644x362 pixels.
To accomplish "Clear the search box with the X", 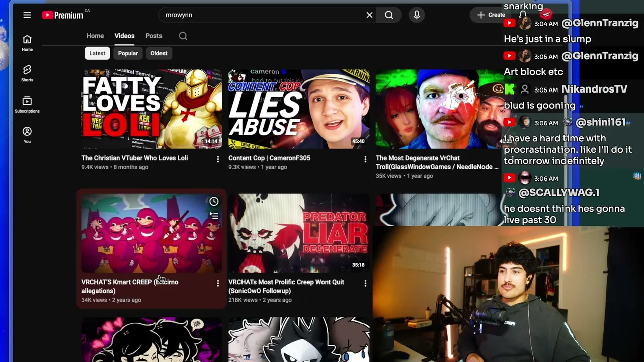I will click(369, 15).
